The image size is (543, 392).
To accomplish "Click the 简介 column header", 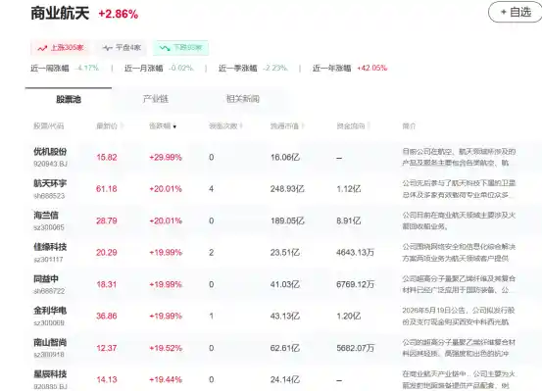I will point(409,126).
